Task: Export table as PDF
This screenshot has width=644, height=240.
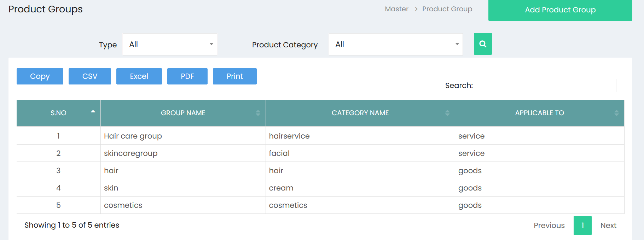Action: tap(187, 76)
